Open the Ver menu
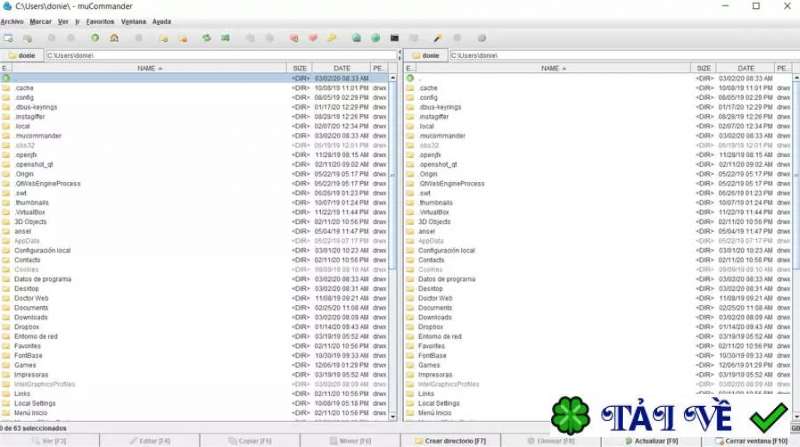This screenshot has width=800, height=447. 63,21
